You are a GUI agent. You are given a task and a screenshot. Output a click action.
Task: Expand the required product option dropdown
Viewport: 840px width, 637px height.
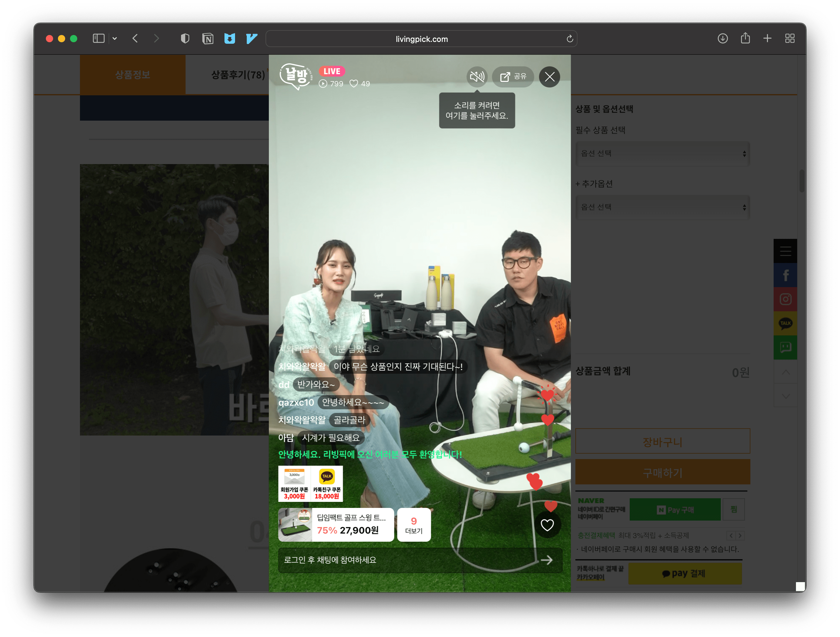click(662, 153)
